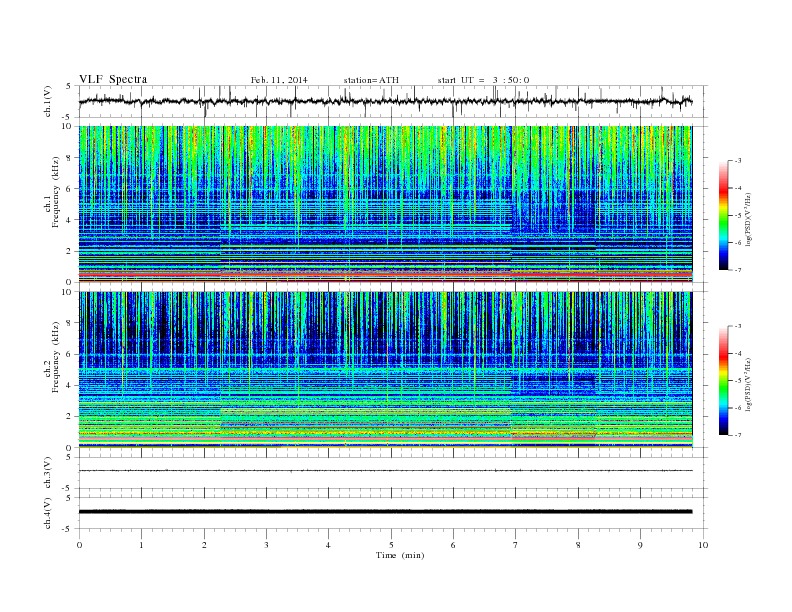
Task: Select the "start UT = 3 :50: 0" text
Action: [483, 80]
